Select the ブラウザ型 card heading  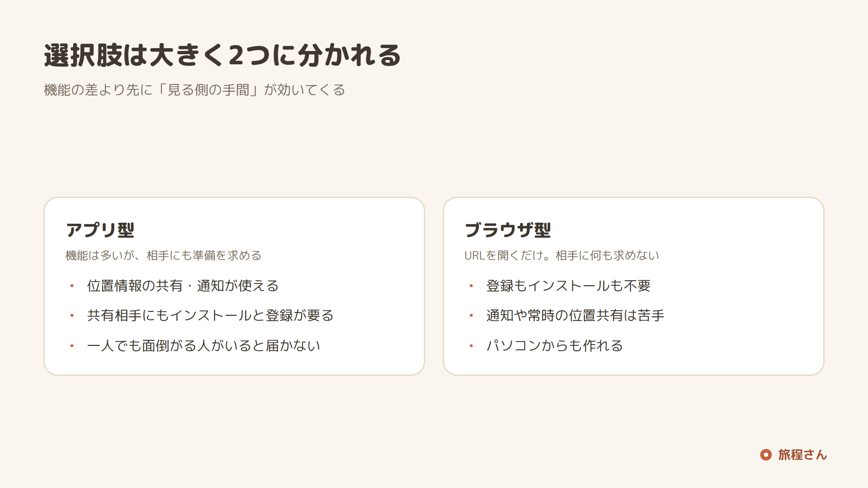(x=507, y=230)
